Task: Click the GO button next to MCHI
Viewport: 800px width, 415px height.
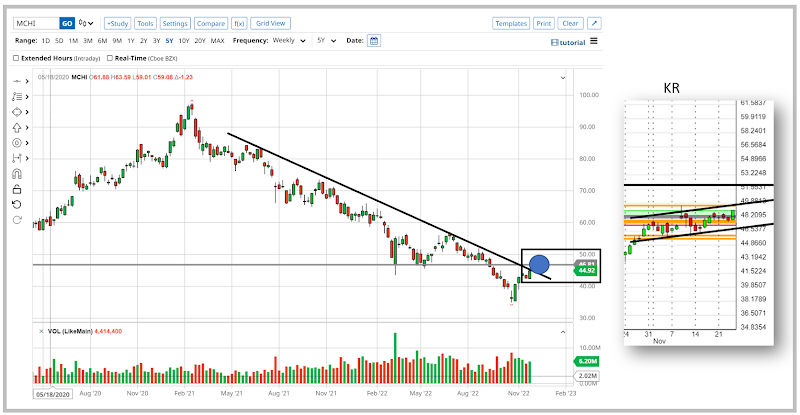Action: coord(67,23)
